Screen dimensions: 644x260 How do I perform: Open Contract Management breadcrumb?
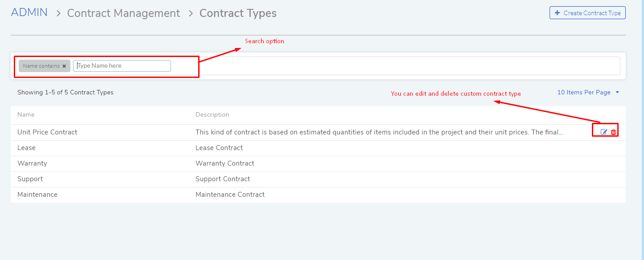point(123,13)
